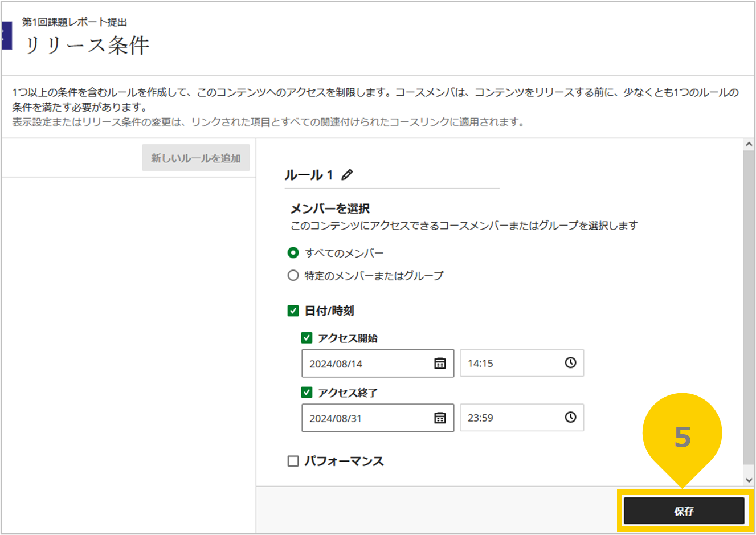
Task: Enable the パフォーマンス checkbox
Action: click(x=293, y=461)
